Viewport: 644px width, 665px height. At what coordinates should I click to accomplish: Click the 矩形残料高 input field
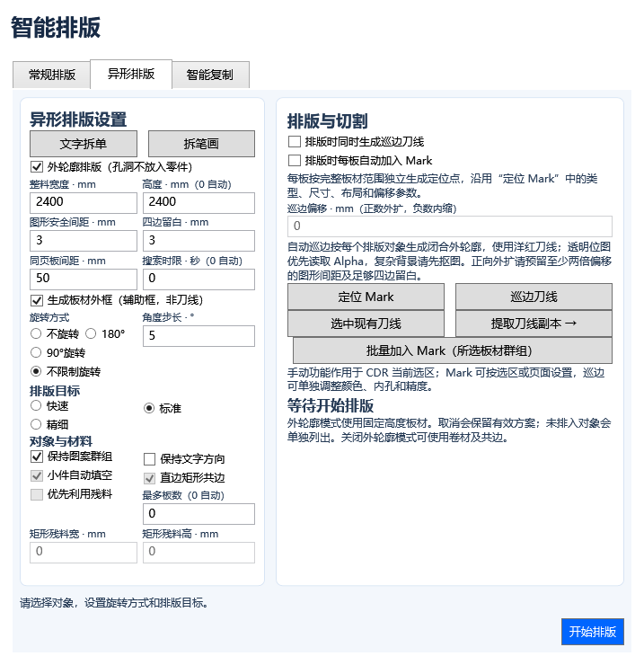click(198, 552)
